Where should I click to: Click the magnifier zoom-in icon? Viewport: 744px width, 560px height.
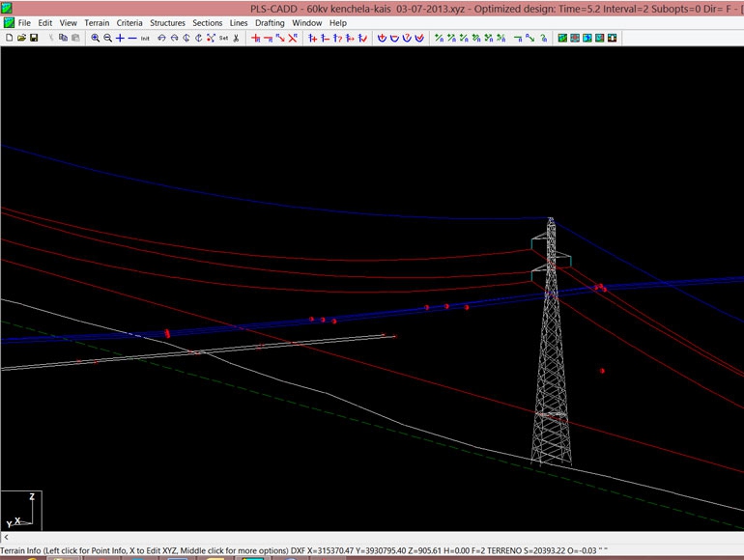click(96, 38)
